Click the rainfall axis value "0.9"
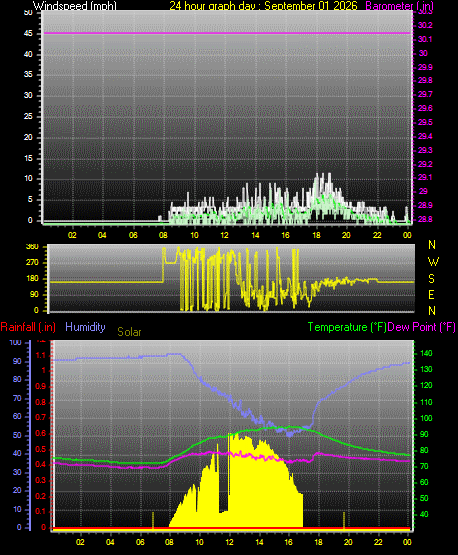Screen dimensions: 458x555 41,386
